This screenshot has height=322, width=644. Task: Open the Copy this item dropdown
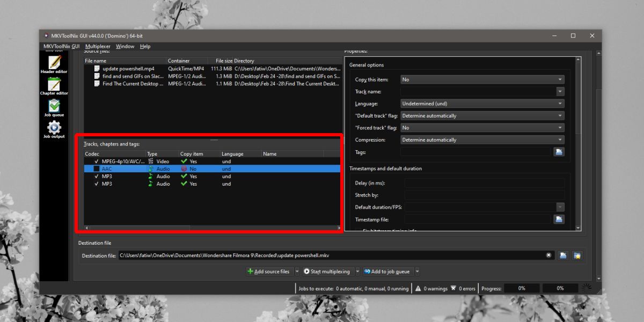(x=482, y=79)
